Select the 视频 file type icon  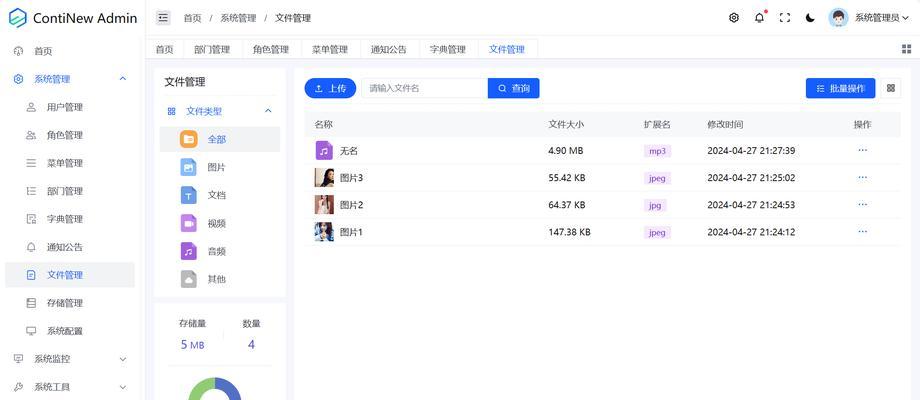(x=189, y=223)
